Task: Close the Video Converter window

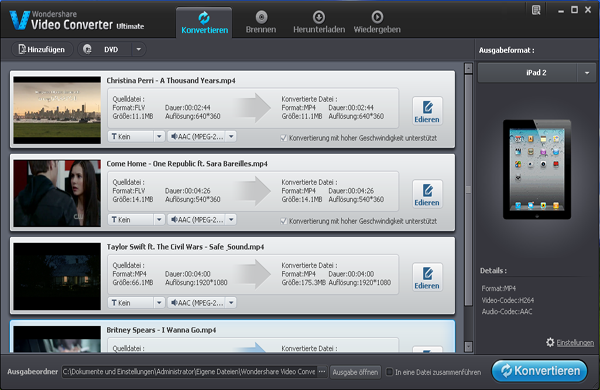Action: (588, 10)
